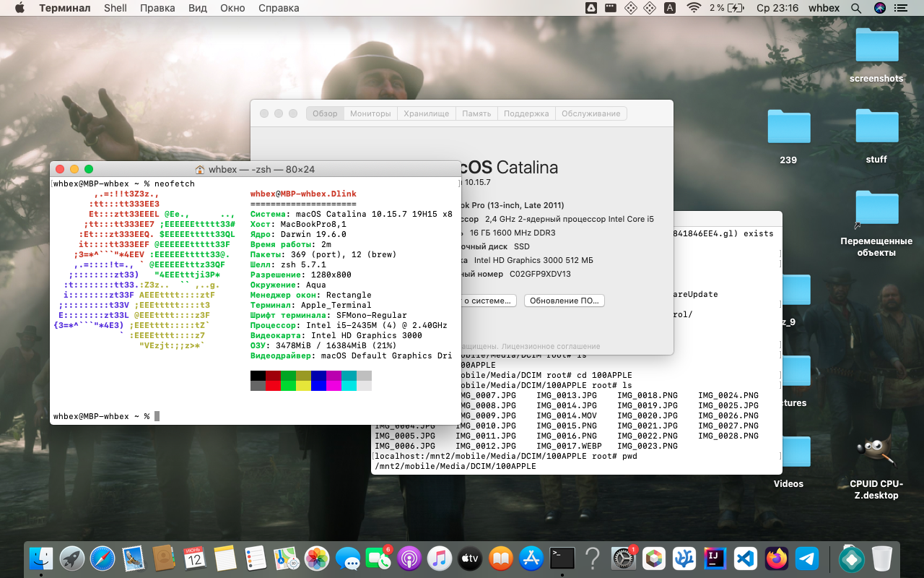
Task: Select the stuff desktop folder
Action: 876,136
